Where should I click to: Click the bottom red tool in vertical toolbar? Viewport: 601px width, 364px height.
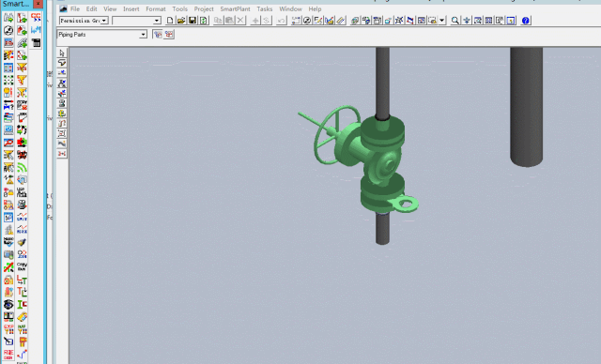click(x=62, y=154)
